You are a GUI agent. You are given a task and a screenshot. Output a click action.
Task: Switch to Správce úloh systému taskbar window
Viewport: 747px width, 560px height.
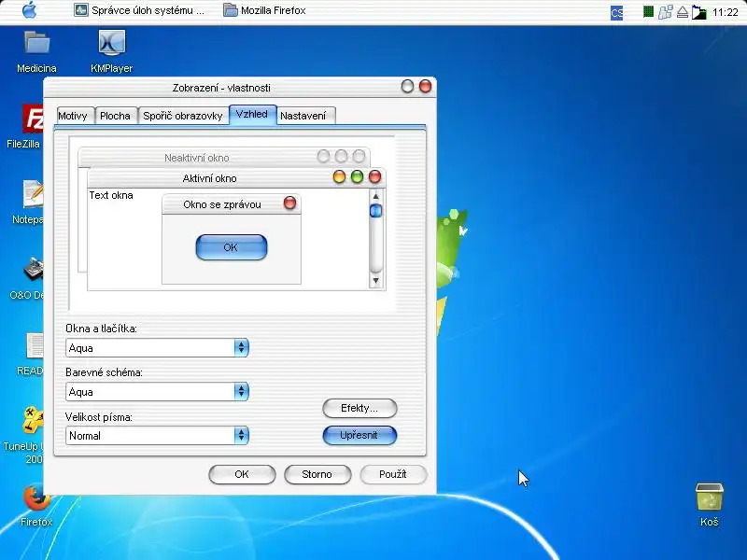tap(139, 10)
